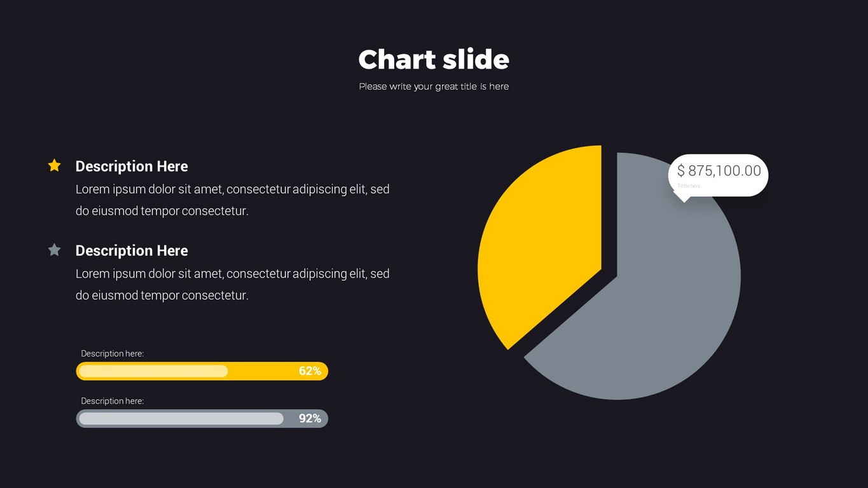This screenshot has width=868, height=488.
Task: Select the 92% percentage label
Action: point(310,419)
